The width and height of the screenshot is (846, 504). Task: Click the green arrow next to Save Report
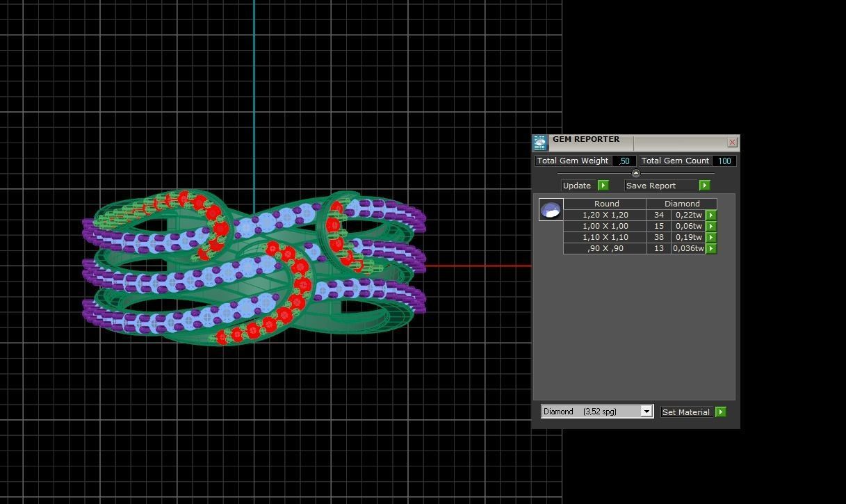[x=704, y=186]
